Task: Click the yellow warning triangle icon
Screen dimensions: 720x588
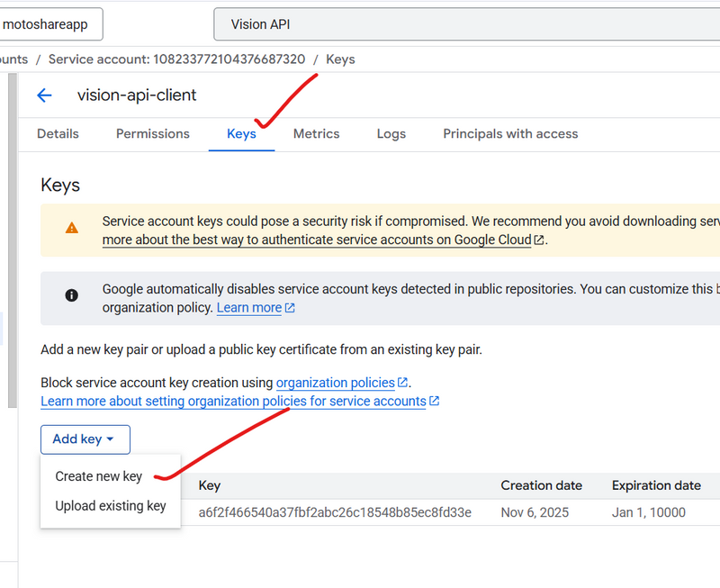Action: click(72, 229)
